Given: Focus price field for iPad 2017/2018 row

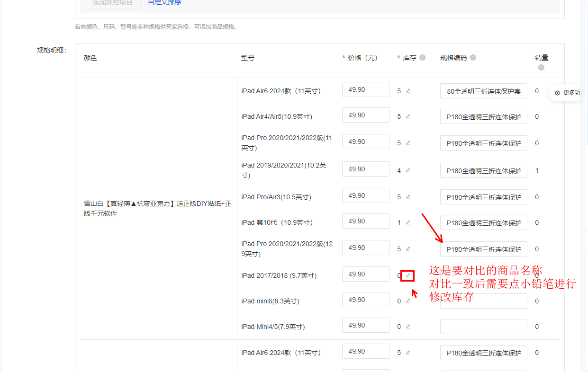Looking at the screenshot, I should point(366,274).
